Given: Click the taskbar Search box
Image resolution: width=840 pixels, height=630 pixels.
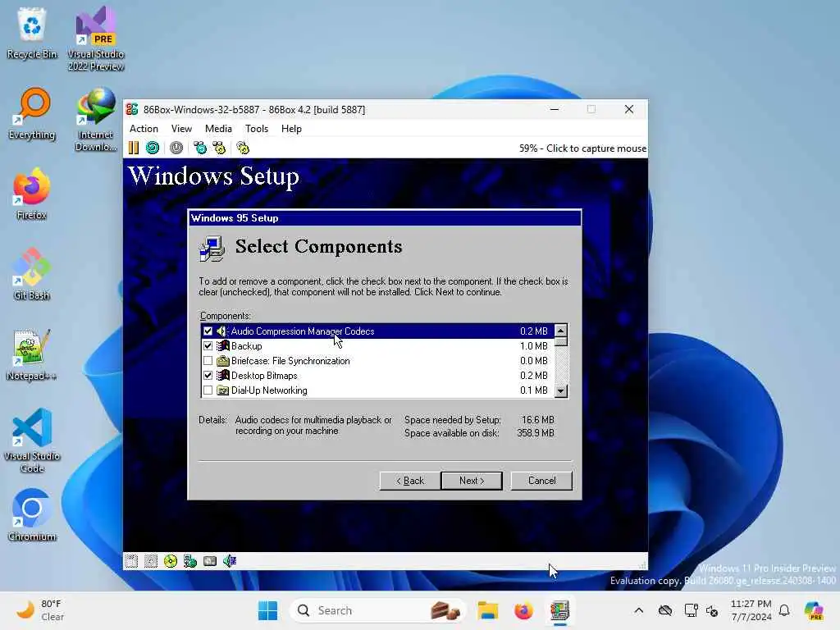Looking at the screenshot, I should [x=377, y=610].
